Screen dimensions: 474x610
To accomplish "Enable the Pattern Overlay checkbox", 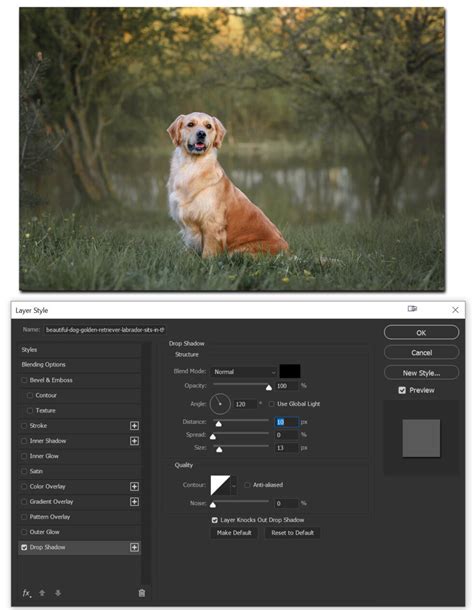I will pos(24,517).
